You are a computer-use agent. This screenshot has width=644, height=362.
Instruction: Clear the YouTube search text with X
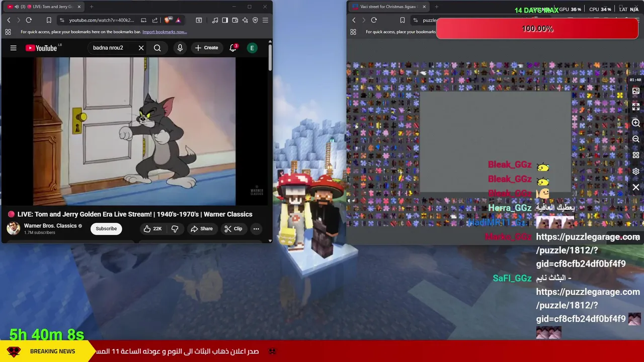(x=141, y=48)
